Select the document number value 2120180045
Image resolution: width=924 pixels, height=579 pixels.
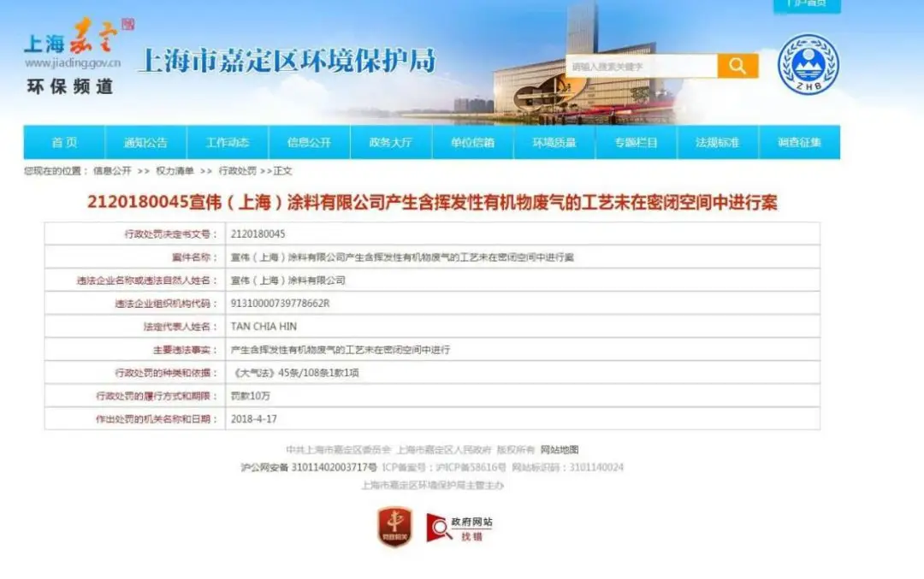[258, 233]
